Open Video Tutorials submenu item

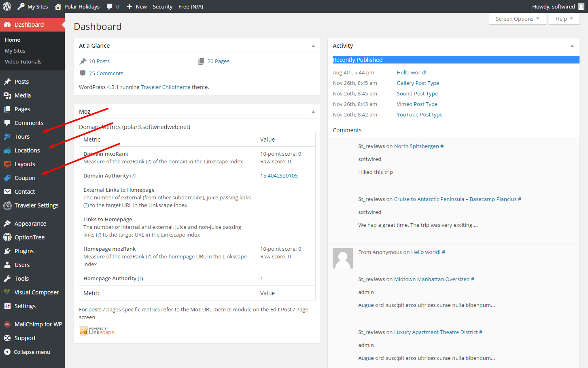(23, 61)
